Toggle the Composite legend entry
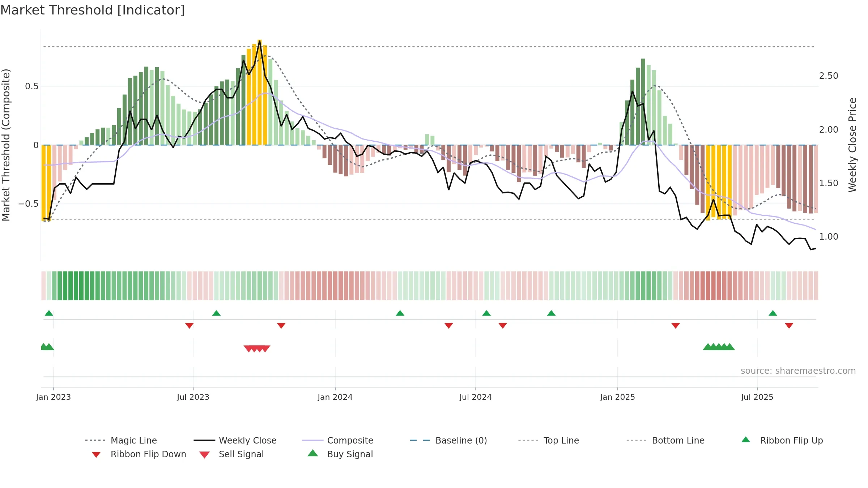The width and height of the screenshot is (868, 488). [337, 440]
